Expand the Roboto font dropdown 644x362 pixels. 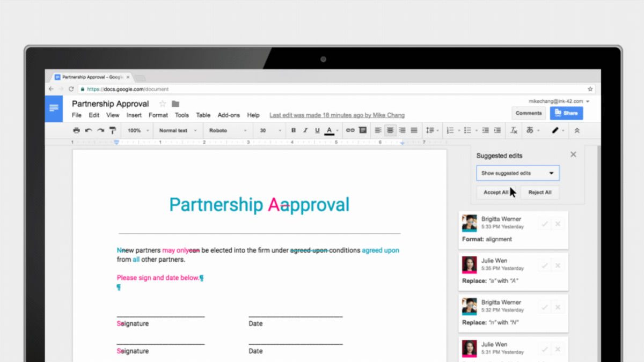click(228, 130)
